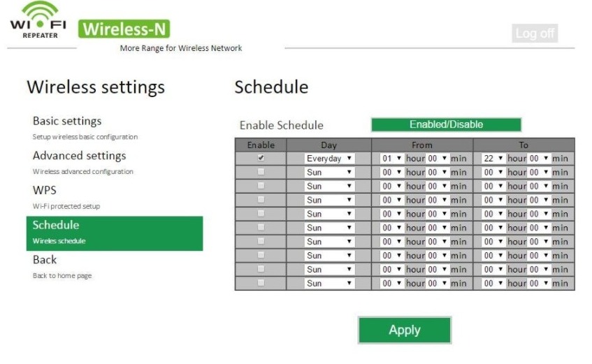Open the Everyday day dropdown
Screen dimensions: 592x364
point(329,159)
